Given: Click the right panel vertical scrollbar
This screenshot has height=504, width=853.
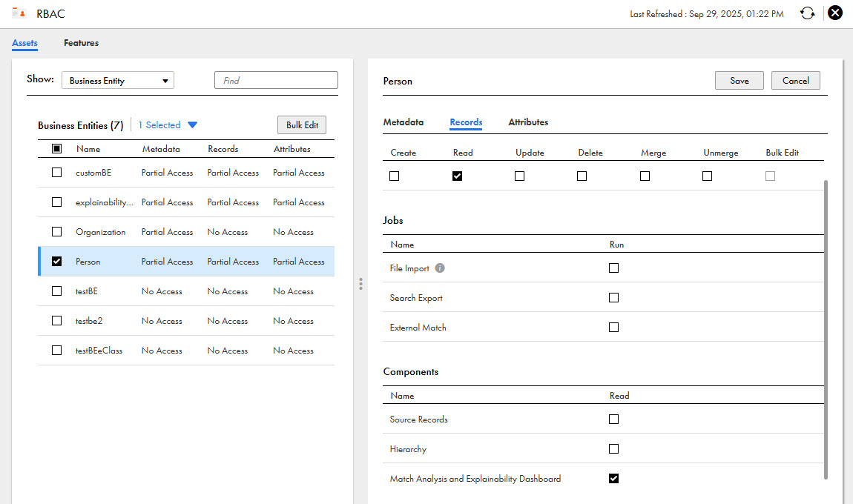Looking at the screenshot, I should 826,330.
